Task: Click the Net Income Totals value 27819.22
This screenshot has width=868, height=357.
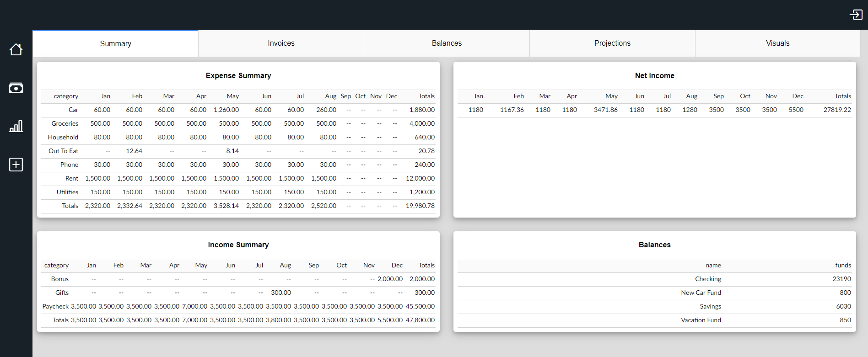Action: (x=837, y=110)
